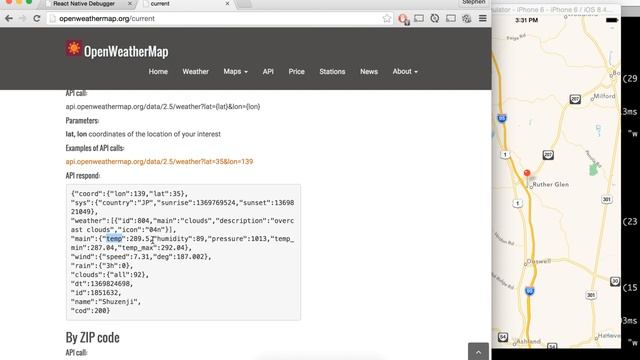Close the React Native Debugger tab
640x360 pixels.
130,4
